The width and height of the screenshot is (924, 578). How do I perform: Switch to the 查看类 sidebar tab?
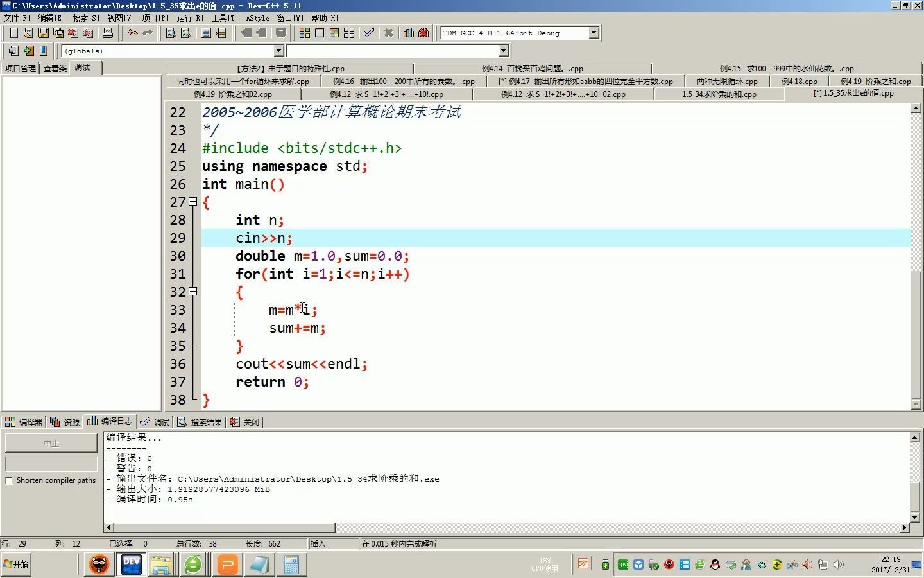point(55,68)
